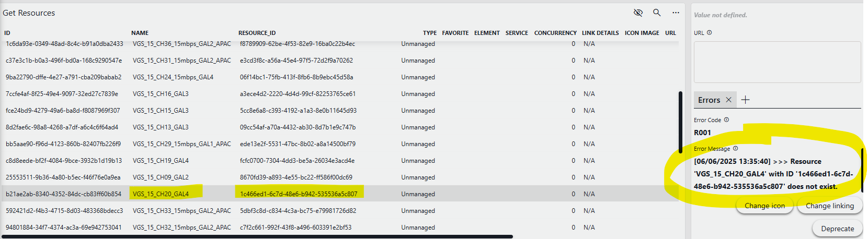The width and height of the screenshot is (868, 239).
Task: Click the CONCURRENCY column header
Action: click(x=555, y=33)
